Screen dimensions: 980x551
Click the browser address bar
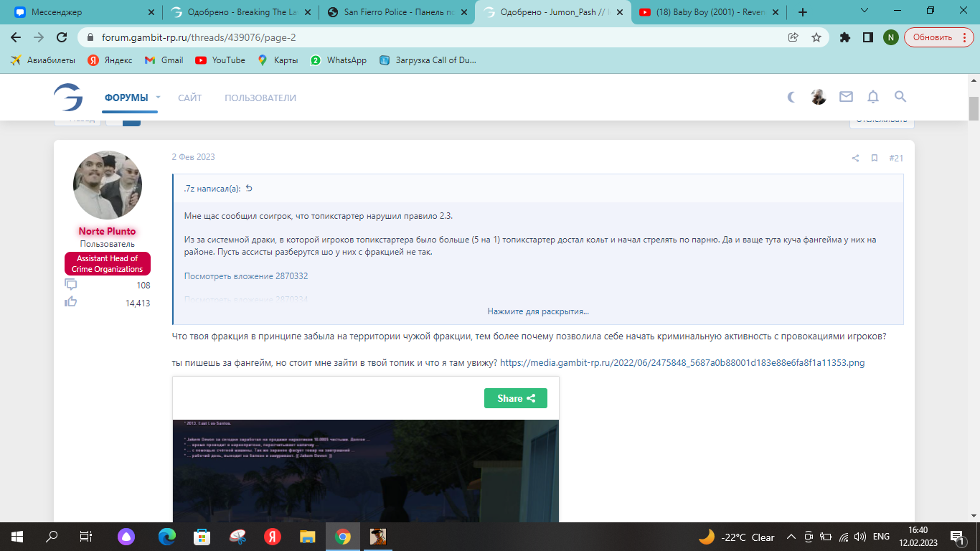(x=430, y=37)
